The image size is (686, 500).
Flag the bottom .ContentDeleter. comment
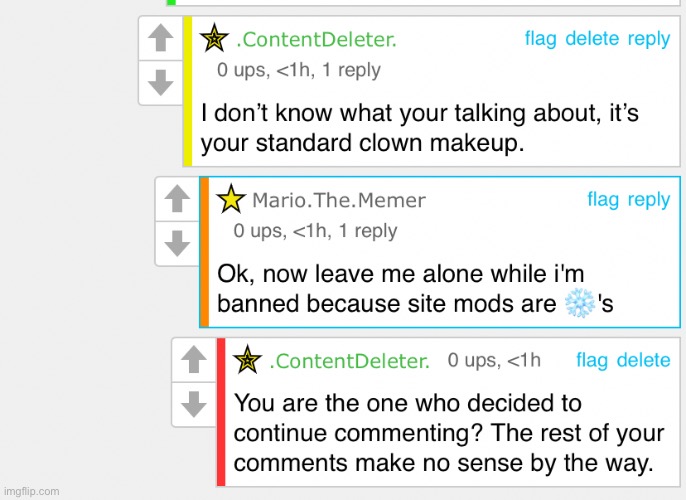[592, 360]
